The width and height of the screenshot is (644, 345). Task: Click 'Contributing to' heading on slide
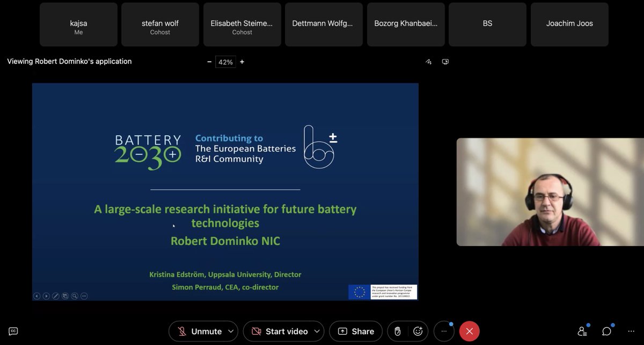click(x=229, y=138)
